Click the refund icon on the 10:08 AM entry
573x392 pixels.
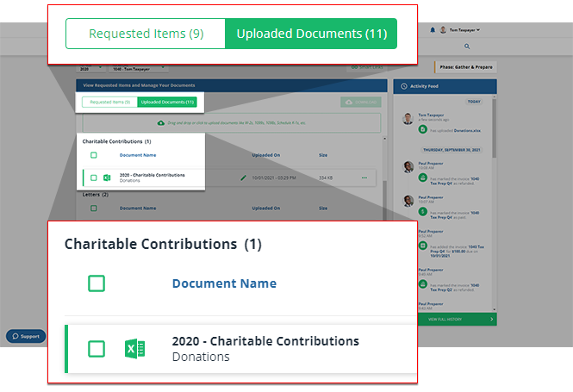coord(423,178)
